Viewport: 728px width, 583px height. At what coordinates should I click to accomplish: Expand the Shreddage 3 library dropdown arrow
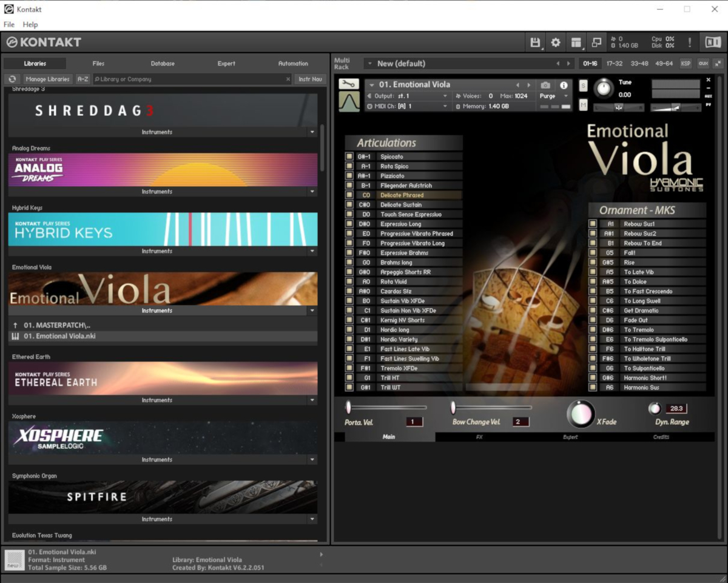pyautogui.click(x=312, y=132)
